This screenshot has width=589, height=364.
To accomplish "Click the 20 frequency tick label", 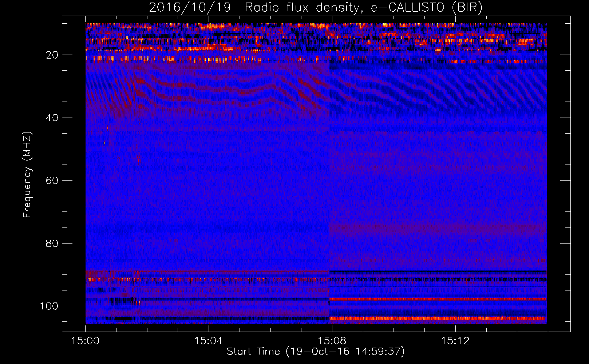I will [x=52, y=55].
